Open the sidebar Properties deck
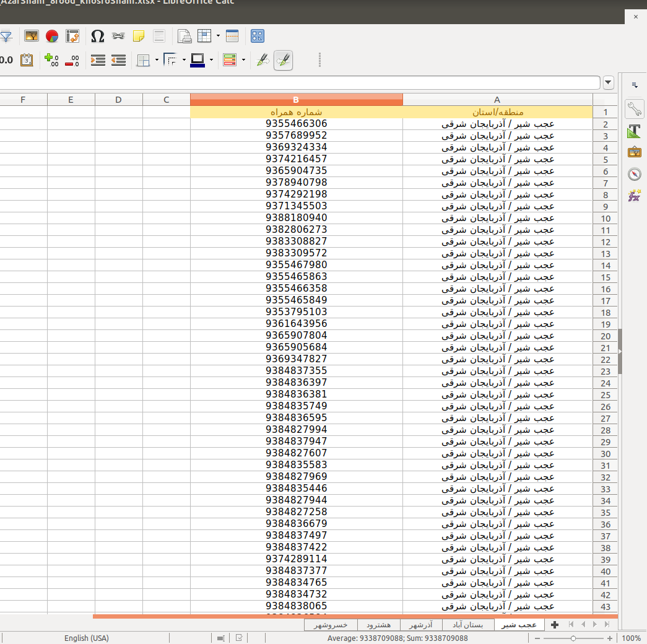Screen dimensions: 647x644 pos(634,109)
